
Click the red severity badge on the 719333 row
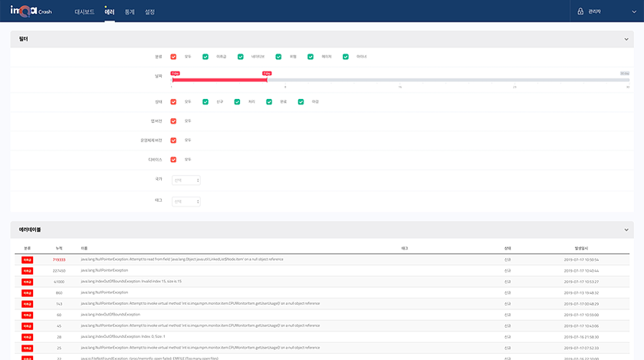[28, 259]
